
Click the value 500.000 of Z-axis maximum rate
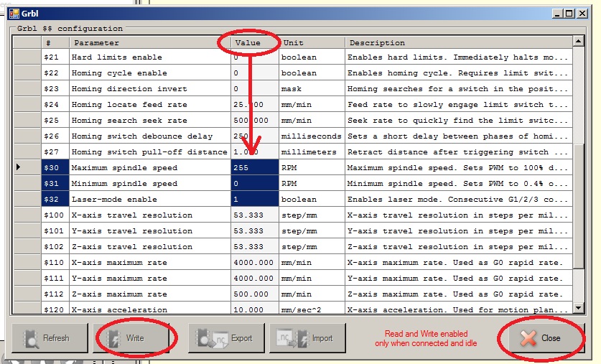click(255, 294)
